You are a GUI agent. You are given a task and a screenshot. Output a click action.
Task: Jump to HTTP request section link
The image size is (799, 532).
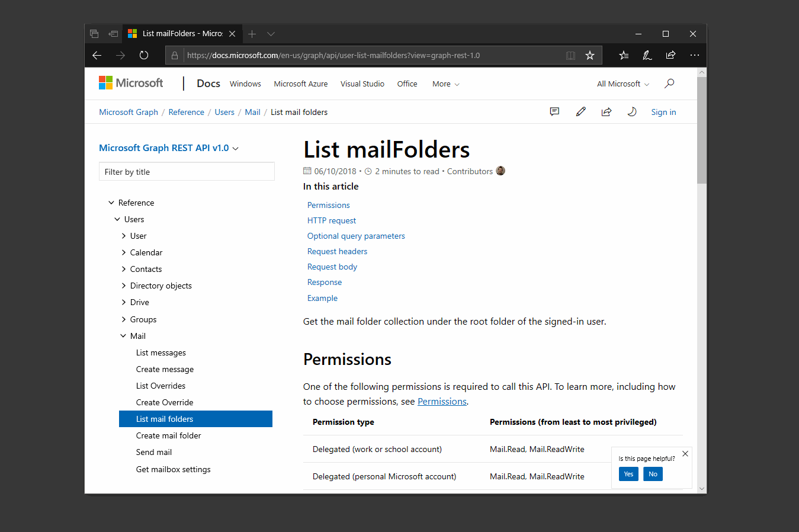tap(332, 220)
